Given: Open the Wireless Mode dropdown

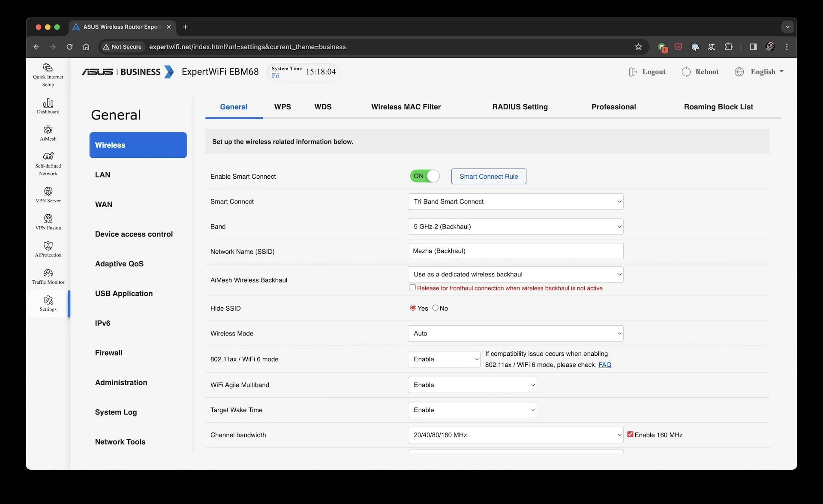Looking at the screenshot, I should click(x=515, y=333).
